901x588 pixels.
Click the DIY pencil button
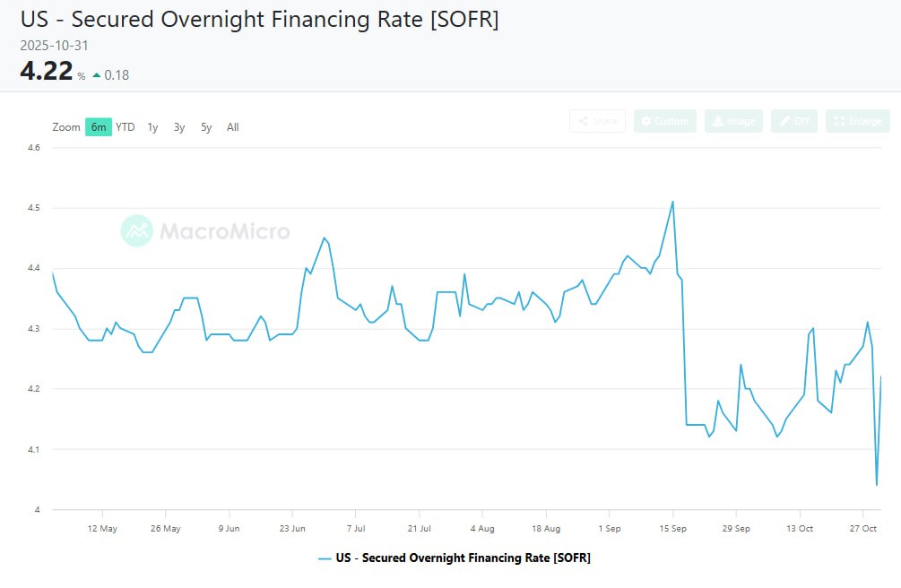coord(793,121)
